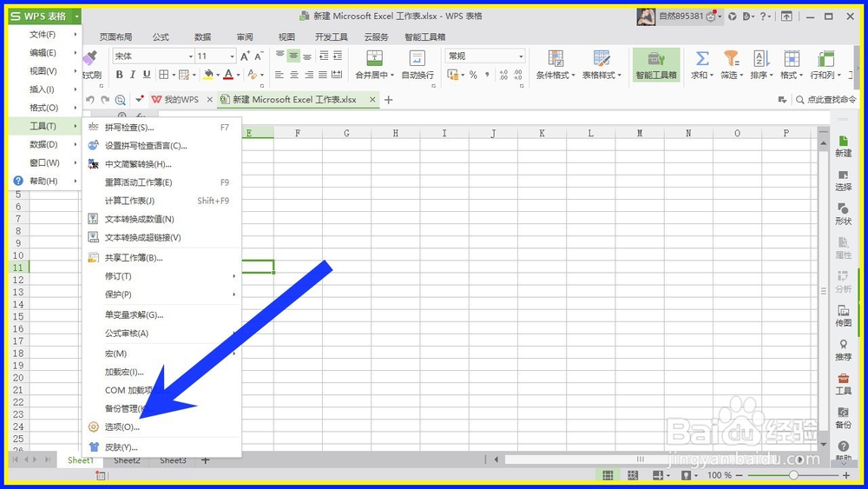Increase font size with the A+ icon
Viewport: 868px width, 489px height.
click(x=246, y=56)
